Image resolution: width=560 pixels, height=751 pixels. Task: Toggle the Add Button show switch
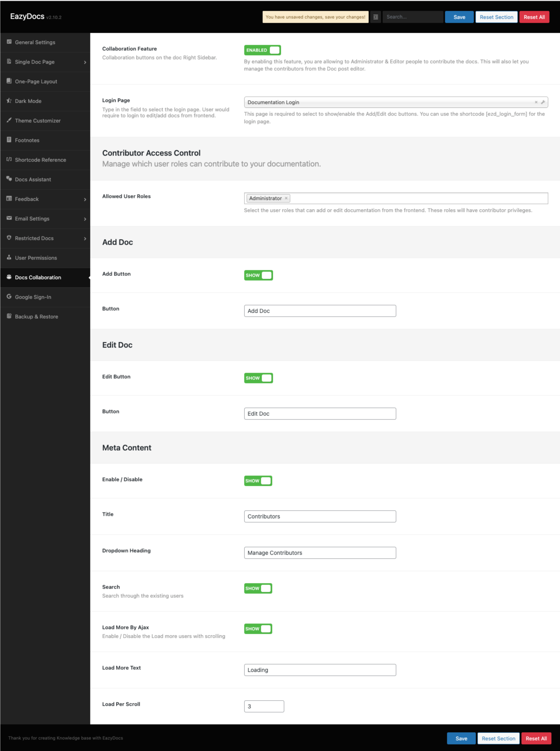pos(258,275)
